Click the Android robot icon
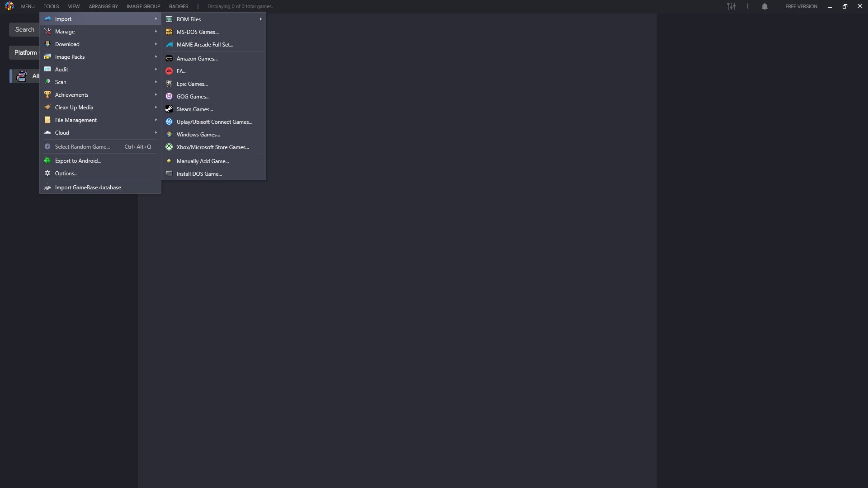Image resolution: width=868 pixels, height=488 pixels. [47, 161]
